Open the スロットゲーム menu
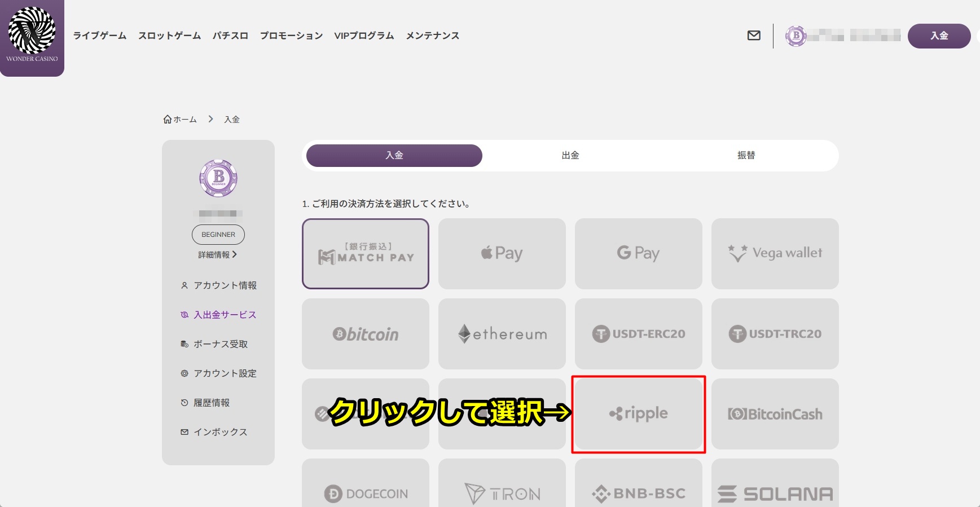 click(x=170, y=36)
